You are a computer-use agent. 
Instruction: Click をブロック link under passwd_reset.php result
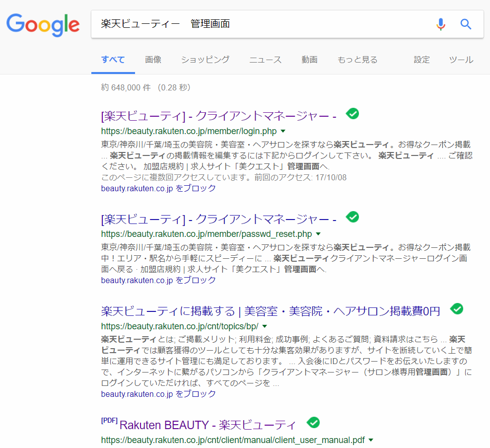point(158,280)
